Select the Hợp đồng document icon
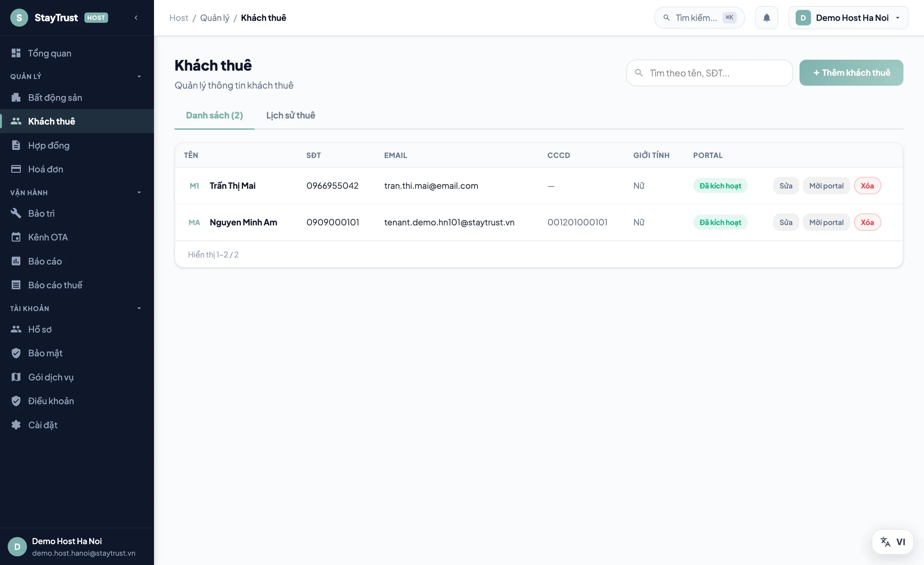Screen dimensions: 924x565 coord(16,145)
